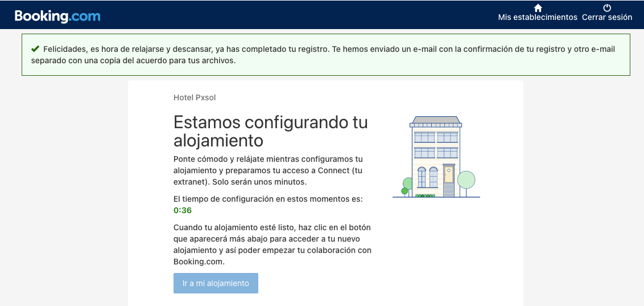Select the house icon above Mis establecimientos

(538, 8)
